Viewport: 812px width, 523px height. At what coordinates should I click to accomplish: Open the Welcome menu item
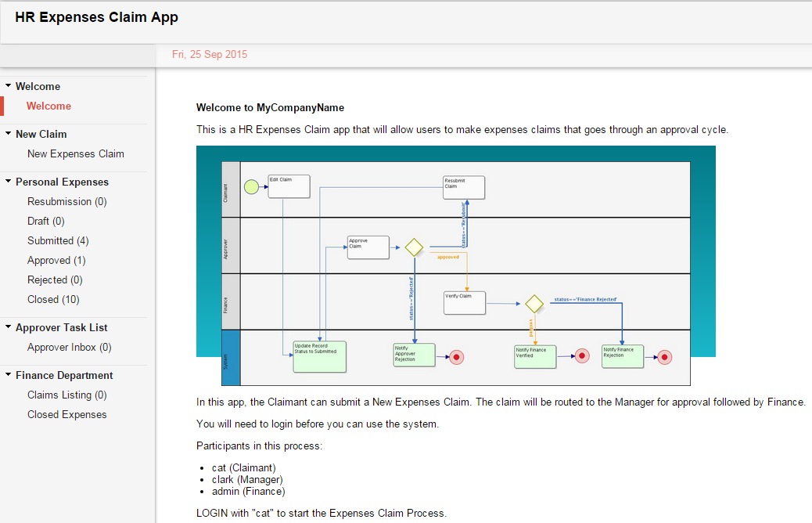pyautogui.click(x=49, y=106)
